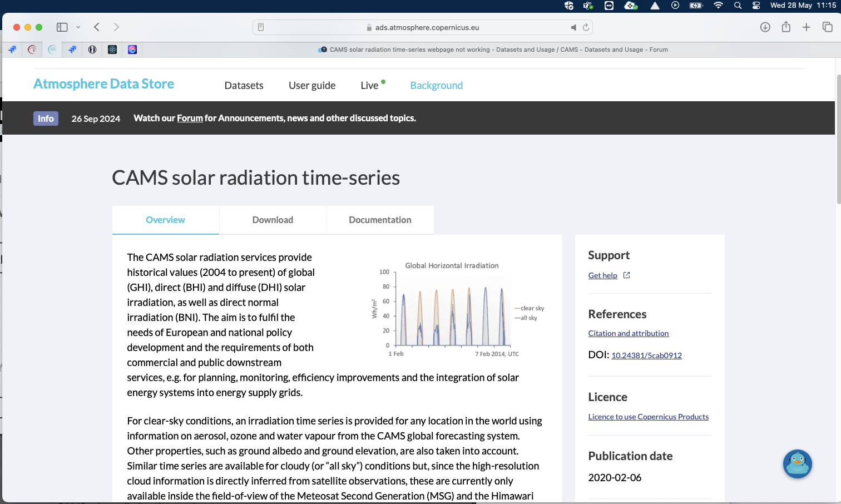Switch to the CAMS forum tab
Viewport: 841px width, 504px height.
pyautogui.click(x=492, y=50)
